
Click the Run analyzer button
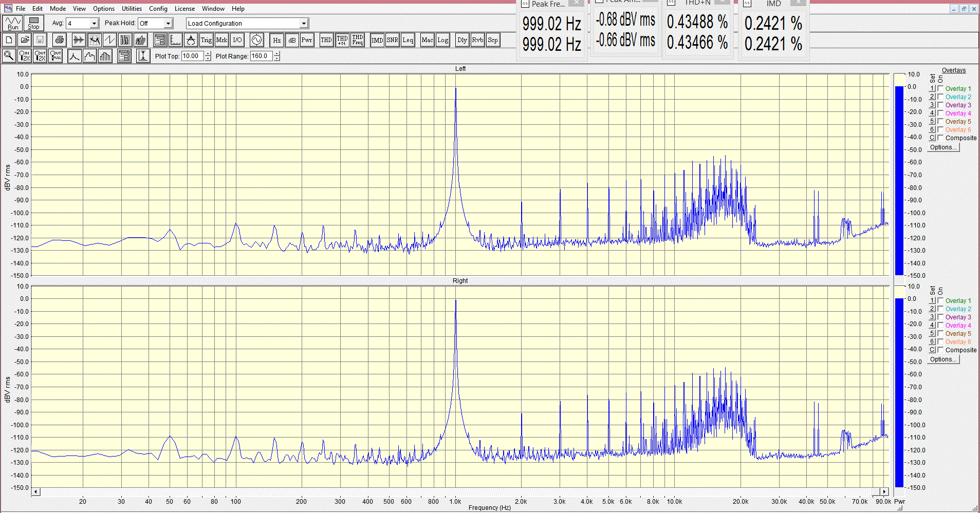(12, 23)
